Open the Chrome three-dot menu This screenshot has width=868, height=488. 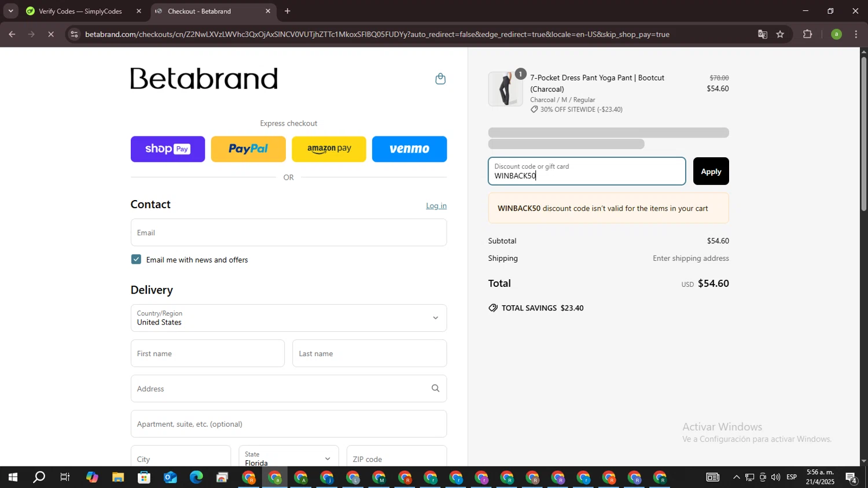coord(856,34)
